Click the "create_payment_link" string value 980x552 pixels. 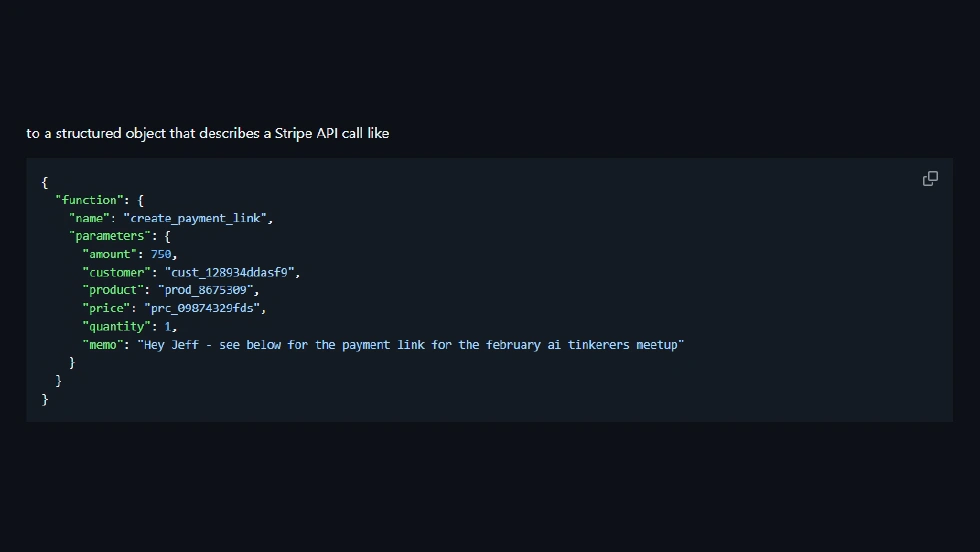198,218
